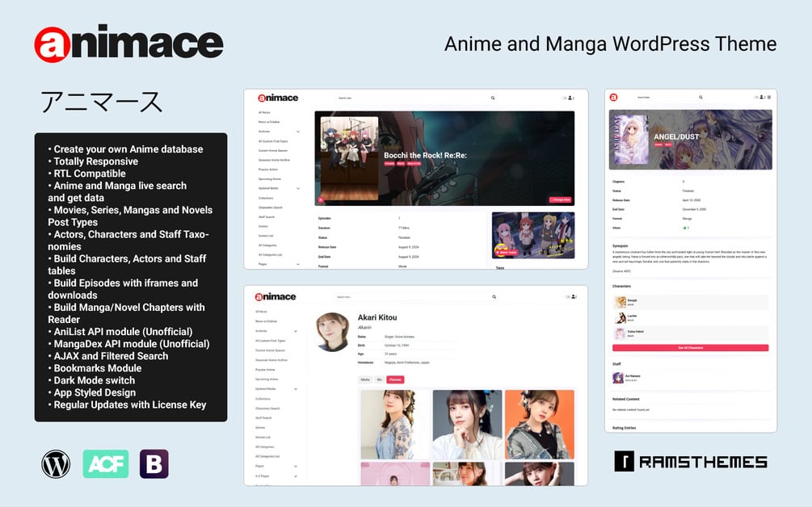Select Pictures tab on Akari Kitou page

(x=395, y=379)
